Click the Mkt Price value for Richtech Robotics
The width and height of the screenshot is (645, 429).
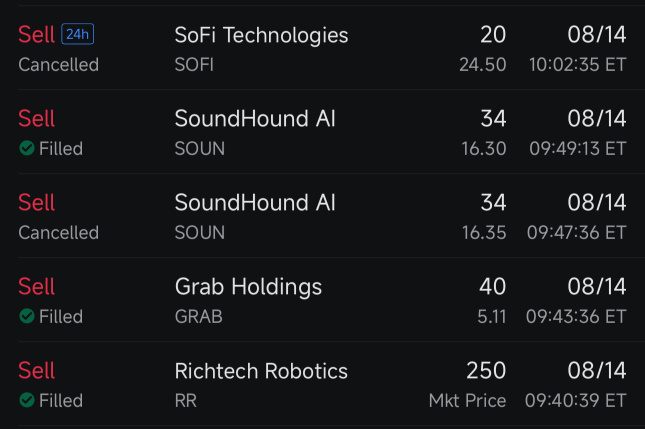click(467, 401)
